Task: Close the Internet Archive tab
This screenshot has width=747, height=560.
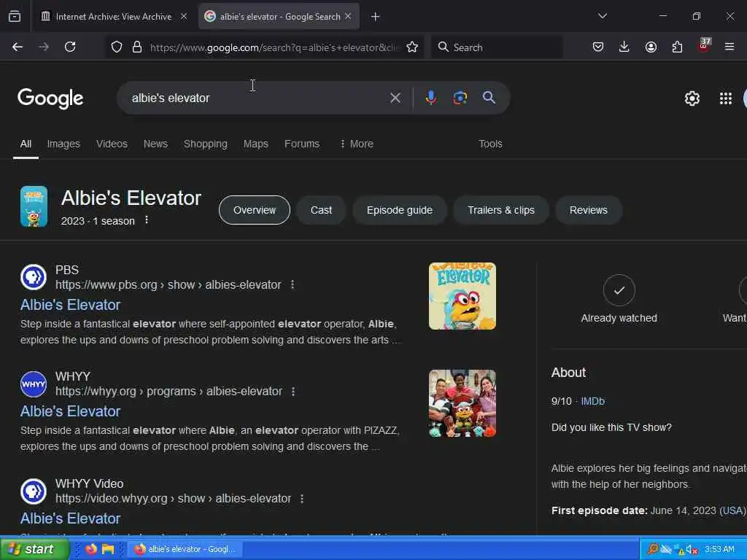Action: 183,16
